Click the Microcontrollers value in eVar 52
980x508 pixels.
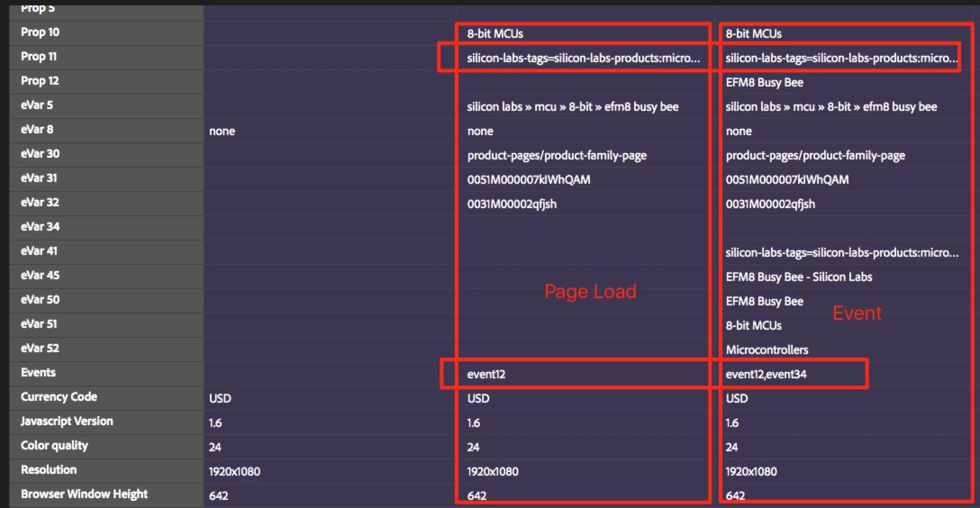[x=767, y=350]
